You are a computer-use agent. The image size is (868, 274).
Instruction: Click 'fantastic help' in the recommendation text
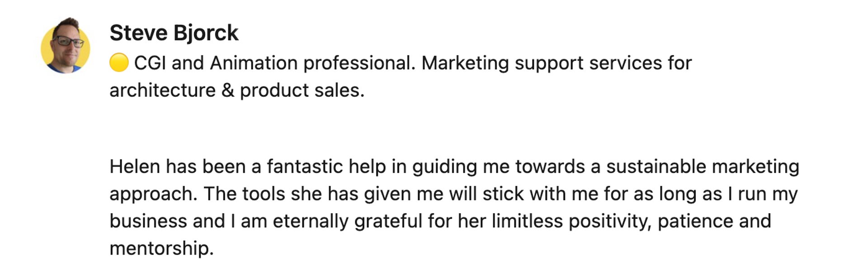(326, 167)
